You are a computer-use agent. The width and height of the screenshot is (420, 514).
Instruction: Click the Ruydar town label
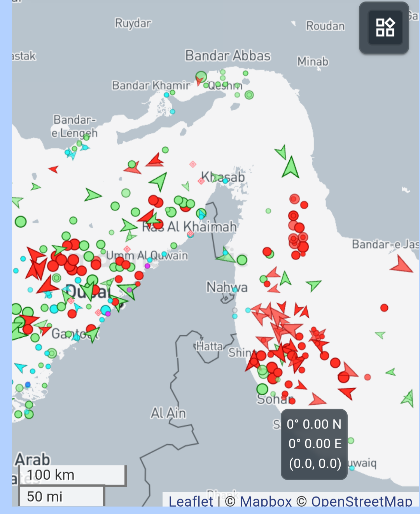point(133,23)
